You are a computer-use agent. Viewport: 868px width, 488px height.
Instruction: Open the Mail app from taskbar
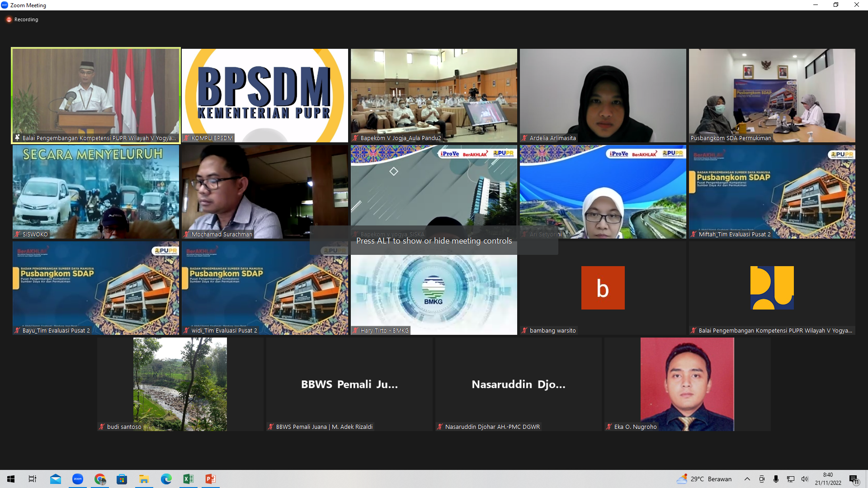click(x=56, y=479)
